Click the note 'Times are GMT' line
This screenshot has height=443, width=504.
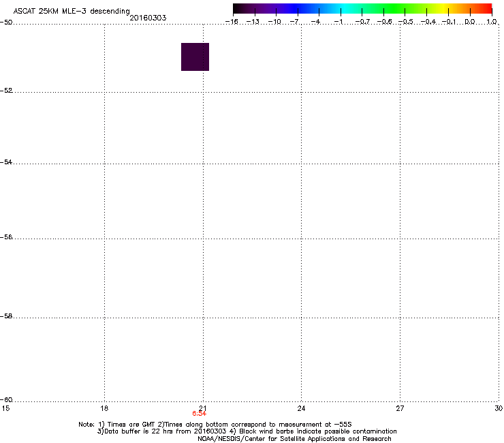click(x=215, y=425)
